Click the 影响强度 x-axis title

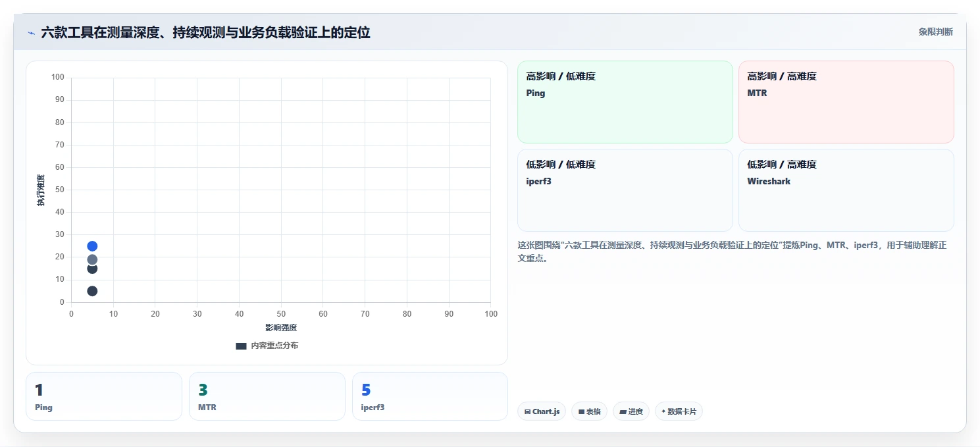pyautogui.click(x=281, y=328)
